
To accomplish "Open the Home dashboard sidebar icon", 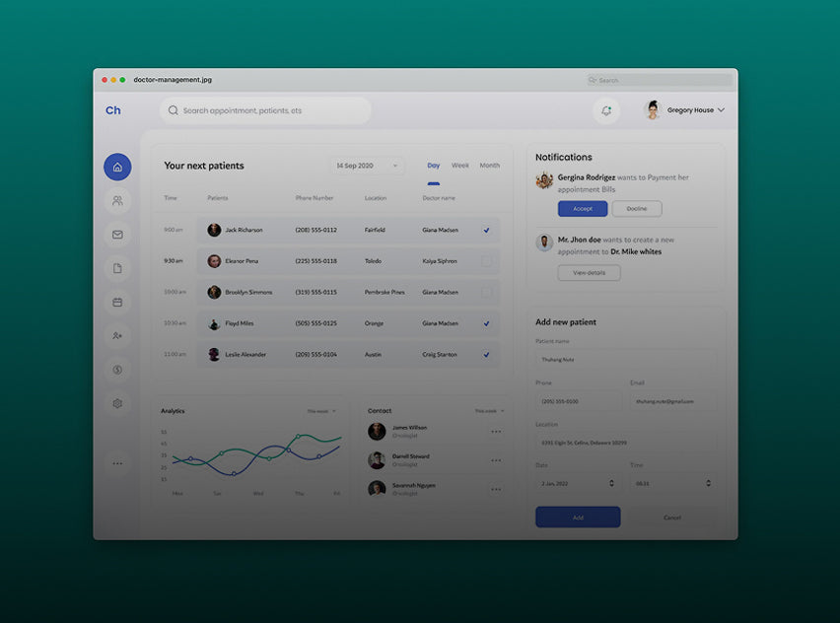I will (x=117, y=167).
